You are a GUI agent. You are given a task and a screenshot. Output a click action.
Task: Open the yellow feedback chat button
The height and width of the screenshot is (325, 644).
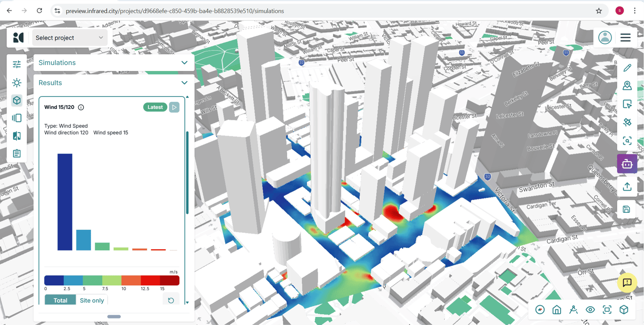coord(627,283)
